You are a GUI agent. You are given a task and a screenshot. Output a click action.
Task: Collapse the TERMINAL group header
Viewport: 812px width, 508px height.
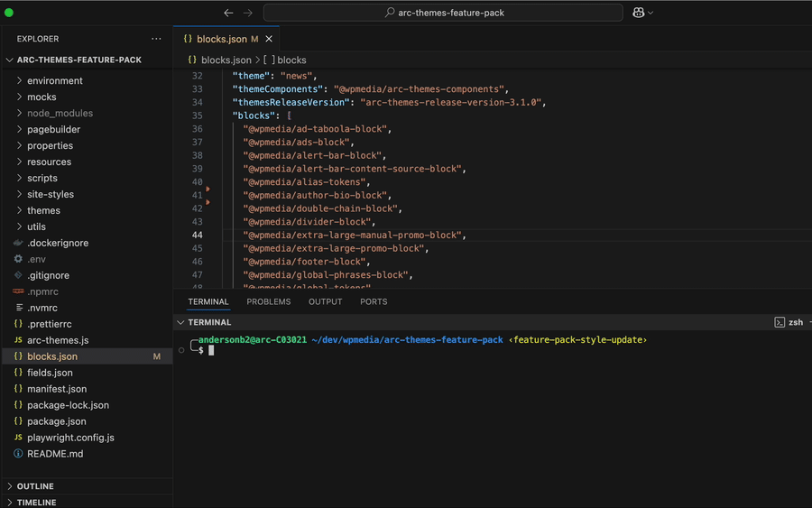[x=180, y=323]
